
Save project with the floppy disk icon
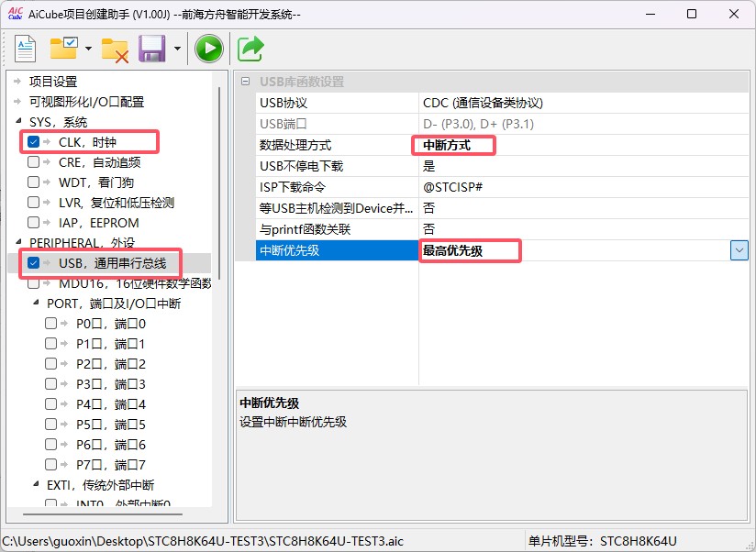point(152,49)
